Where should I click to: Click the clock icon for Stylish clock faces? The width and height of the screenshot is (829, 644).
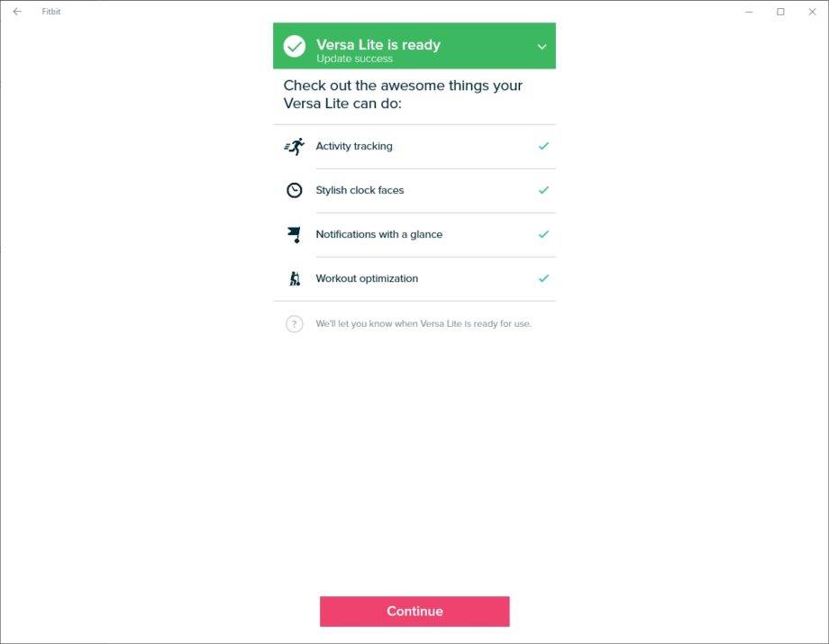click(x=294, y=190)
